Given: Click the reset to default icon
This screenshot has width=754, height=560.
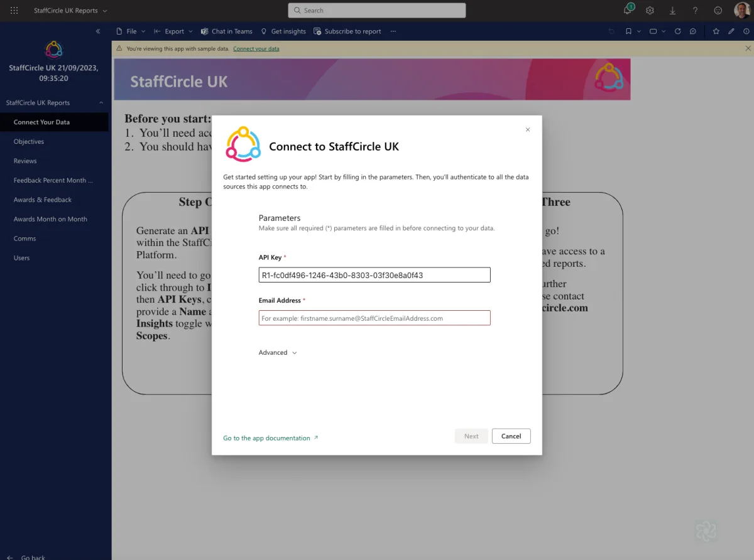Looking at the screenshot, I should coord(612,31).
